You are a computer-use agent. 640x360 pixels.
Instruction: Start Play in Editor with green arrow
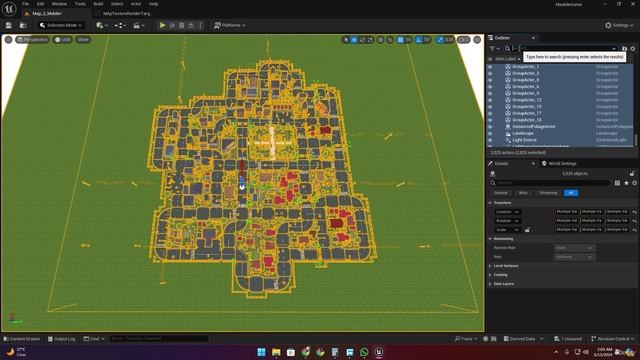[162, 25]
